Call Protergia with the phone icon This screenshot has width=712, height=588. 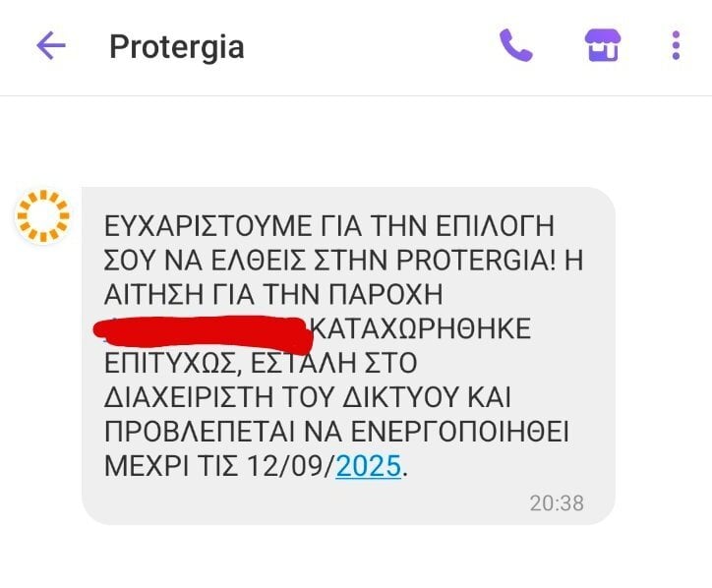(516, 45)
